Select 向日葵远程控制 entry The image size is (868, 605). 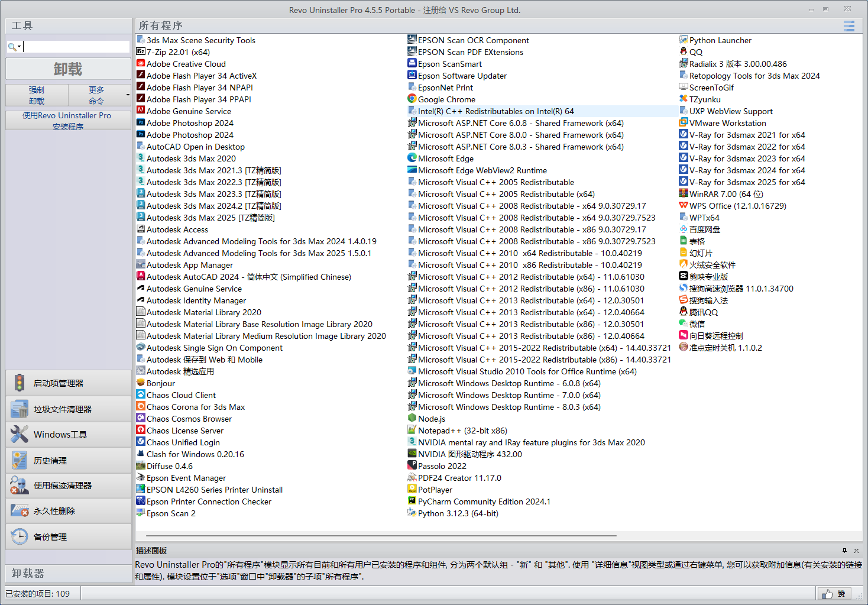tap(711, 336)
